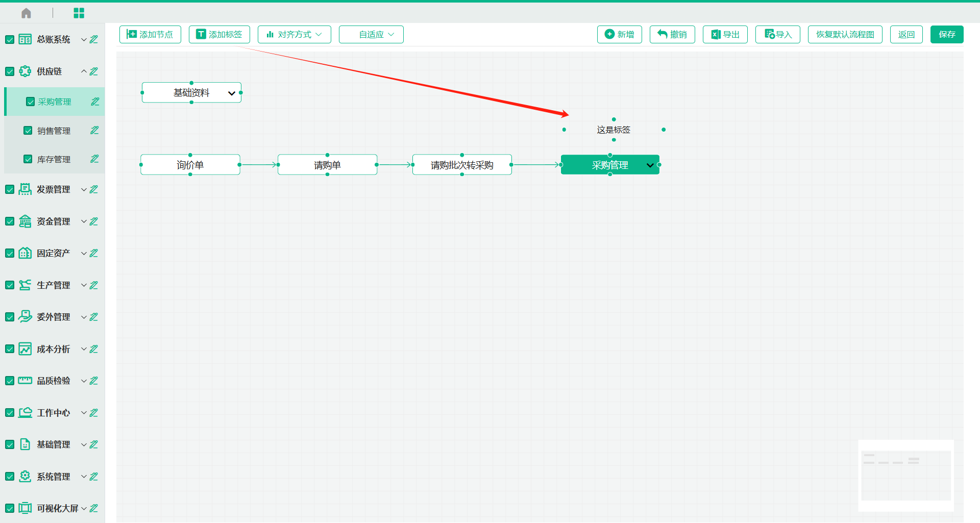Collapse the 供应链 menu chevron
The width and height of the screenshot is (980, 523).
(84, 71)
